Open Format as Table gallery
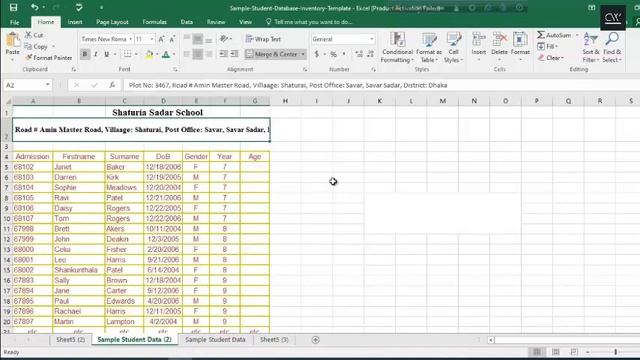 click(429, 47)
